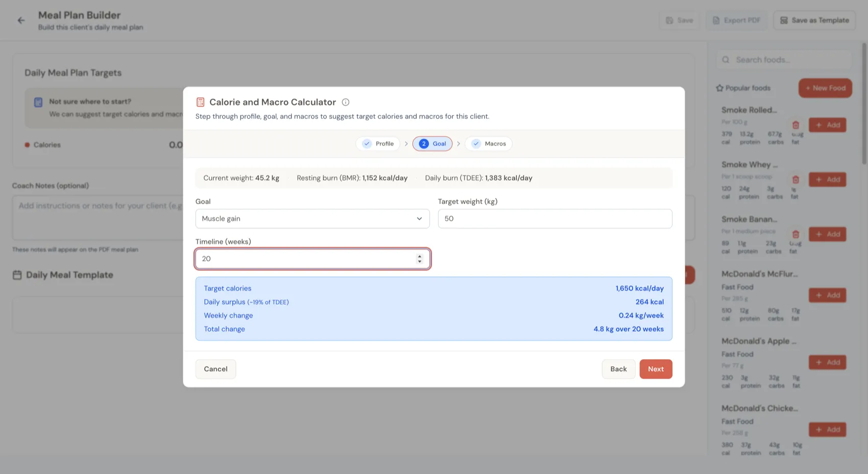The image size is (868, 474).
Task: Click the New Food button
Action: coord(825,88)
